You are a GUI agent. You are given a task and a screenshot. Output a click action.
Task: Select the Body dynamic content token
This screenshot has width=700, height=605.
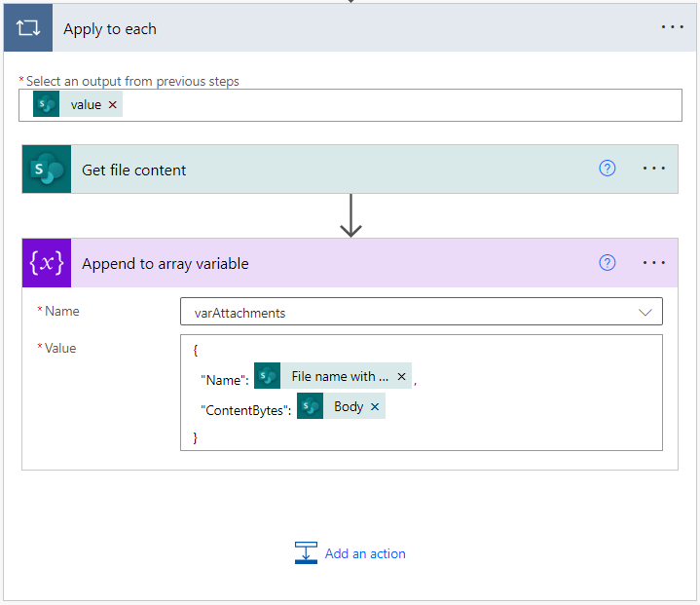coord(348,406)
